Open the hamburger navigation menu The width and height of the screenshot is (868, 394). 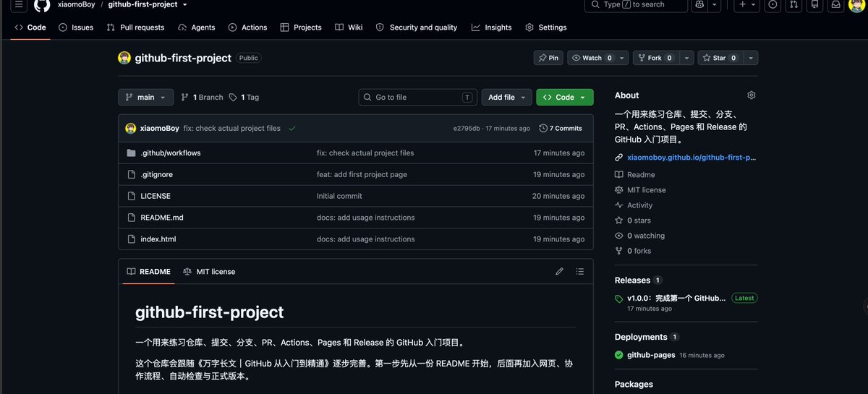(x=18, y=4)
